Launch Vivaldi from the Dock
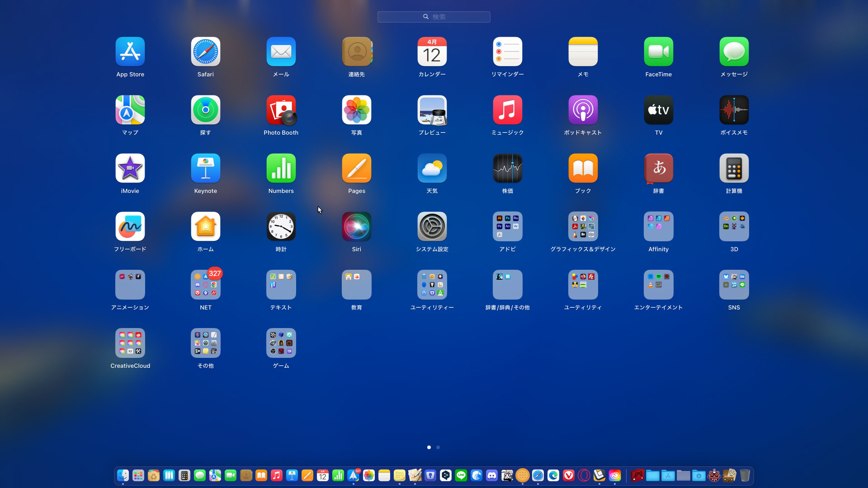The image size is (868, 488). coord(569,475)
